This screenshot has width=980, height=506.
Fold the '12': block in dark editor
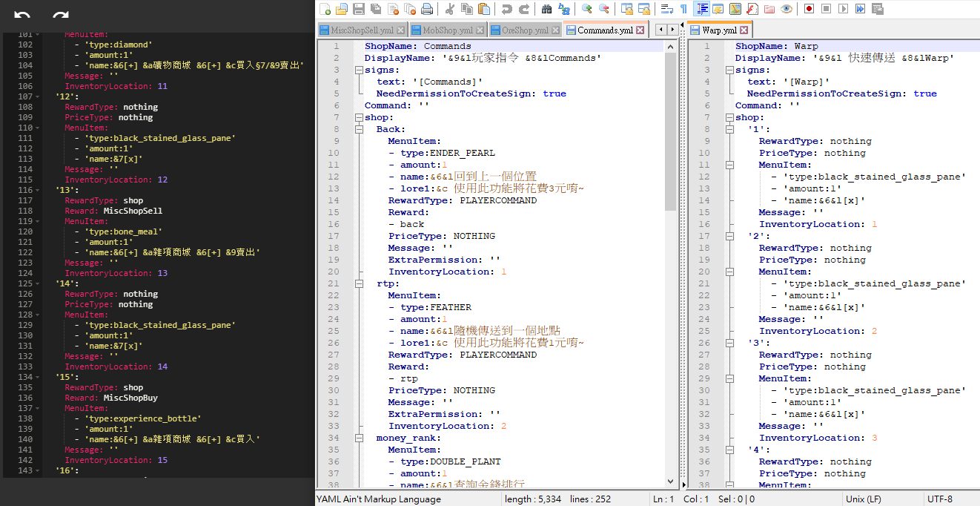39,96
